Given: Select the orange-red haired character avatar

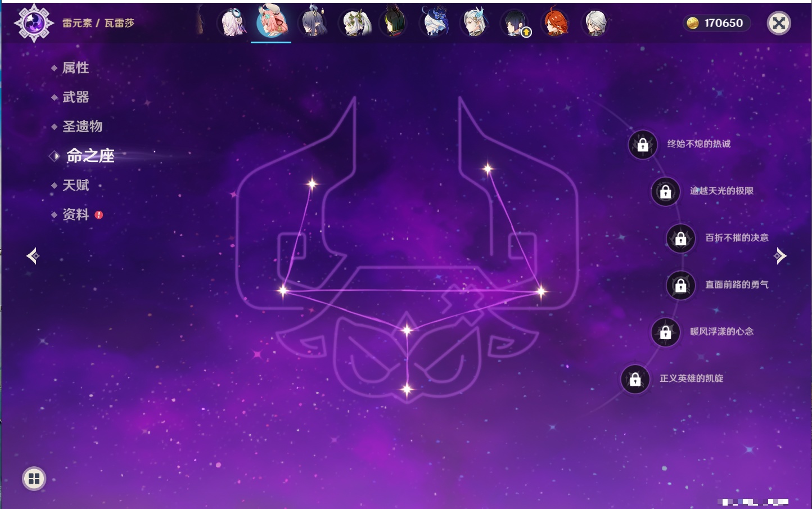Looking at the screenshot, I should tap(555, 22).
